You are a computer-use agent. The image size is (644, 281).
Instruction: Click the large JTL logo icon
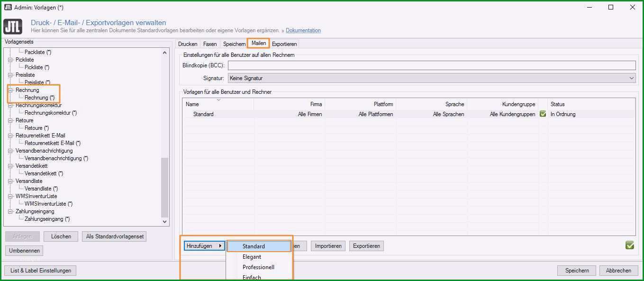click(13, 27)
